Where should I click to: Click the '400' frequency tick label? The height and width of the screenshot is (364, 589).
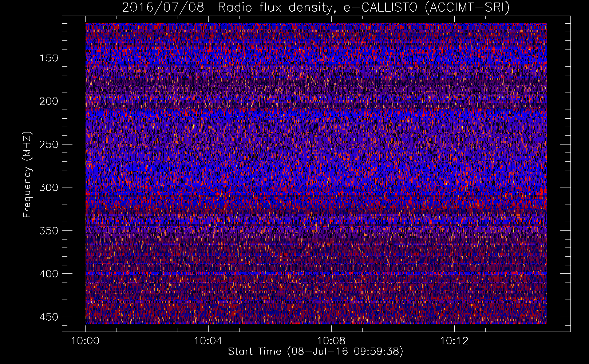click(48, 274)
